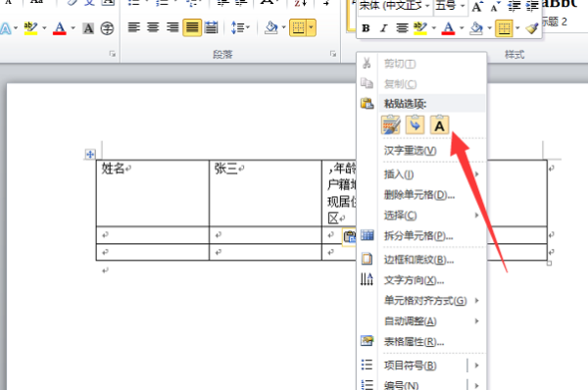The height and width of the screenshot is (390, 588).
Task: Open 插入(I) submenu in context menu
Action: [x=431, y=174]
